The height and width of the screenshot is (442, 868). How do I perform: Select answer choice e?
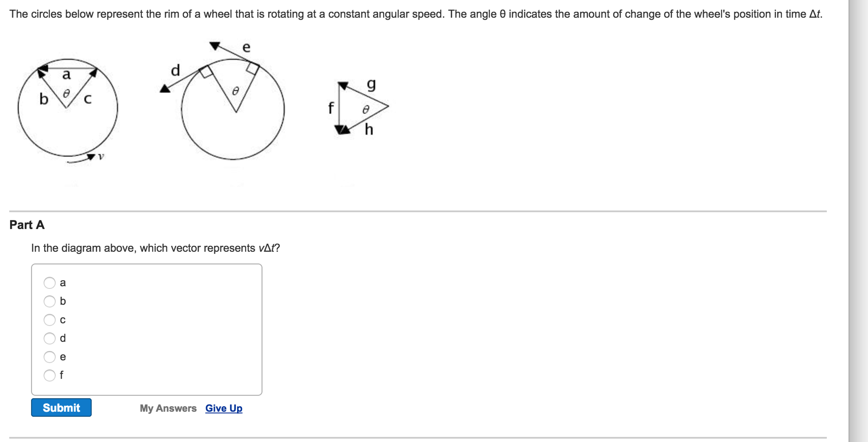[50, 357]
